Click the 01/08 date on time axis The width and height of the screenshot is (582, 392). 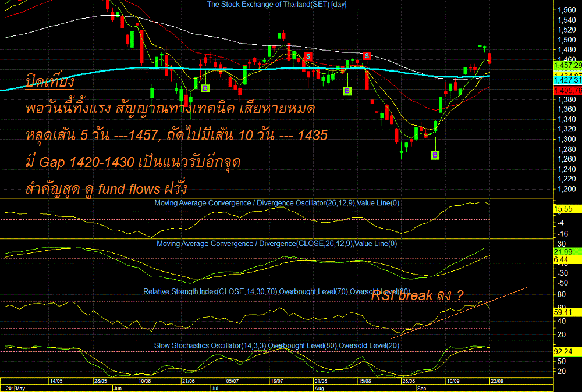321,381
